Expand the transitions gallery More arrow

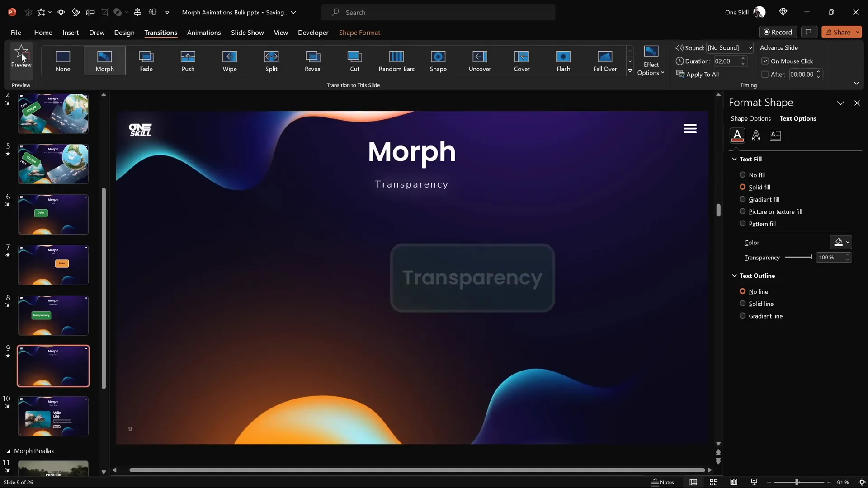click(630, 71)
